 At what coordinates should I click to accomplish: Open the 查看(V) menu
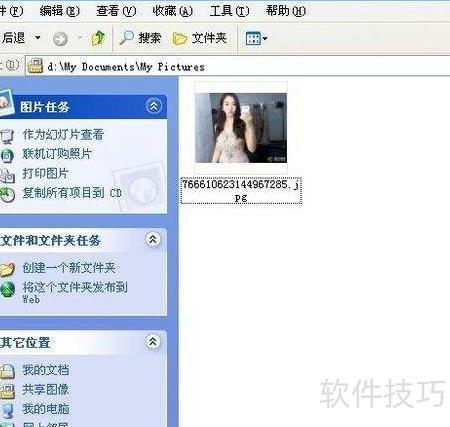[x=116, y=11]
